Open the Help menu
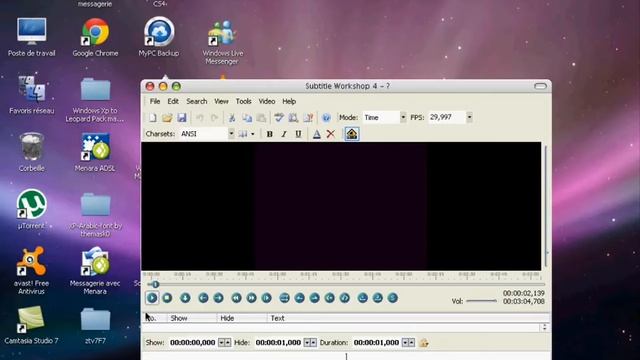640x360 pixels. coord(289,101)
